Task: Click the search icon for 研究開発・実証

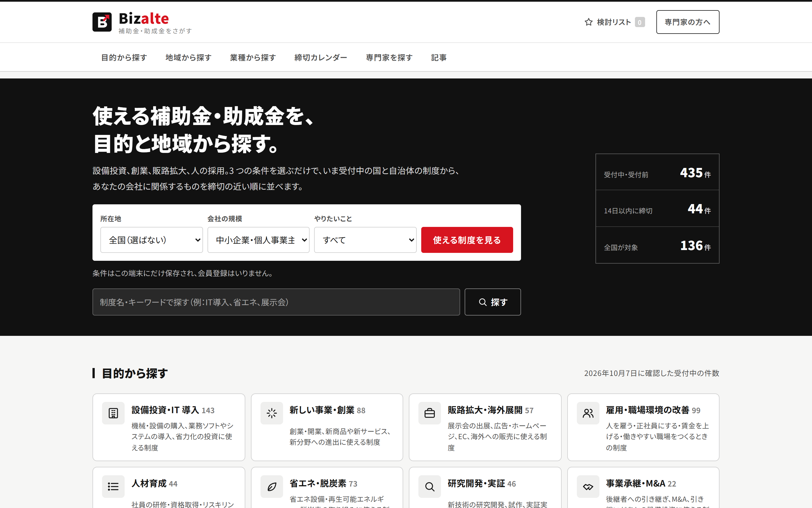Action: click(x=429, y=486)
